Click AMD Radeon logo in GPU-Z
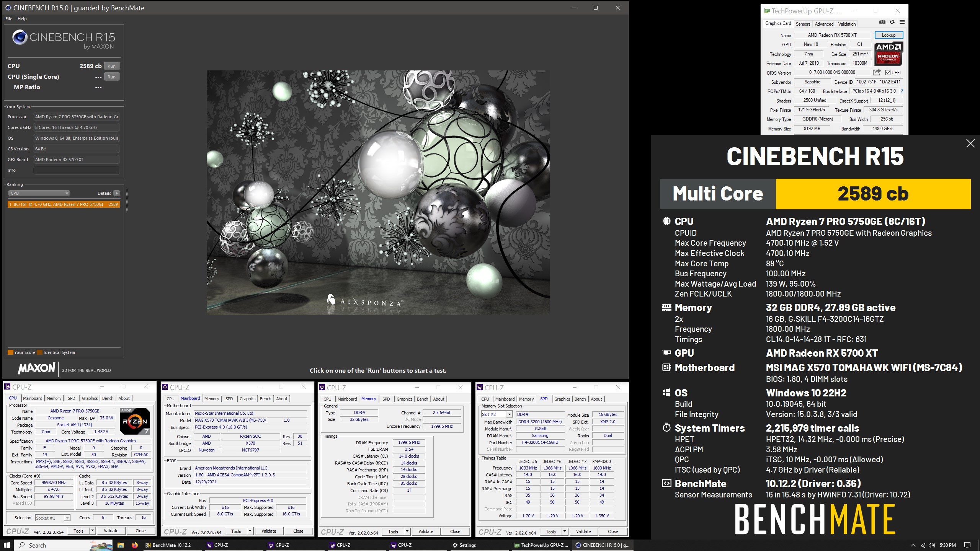980x551 pixels. pos(889,54)
